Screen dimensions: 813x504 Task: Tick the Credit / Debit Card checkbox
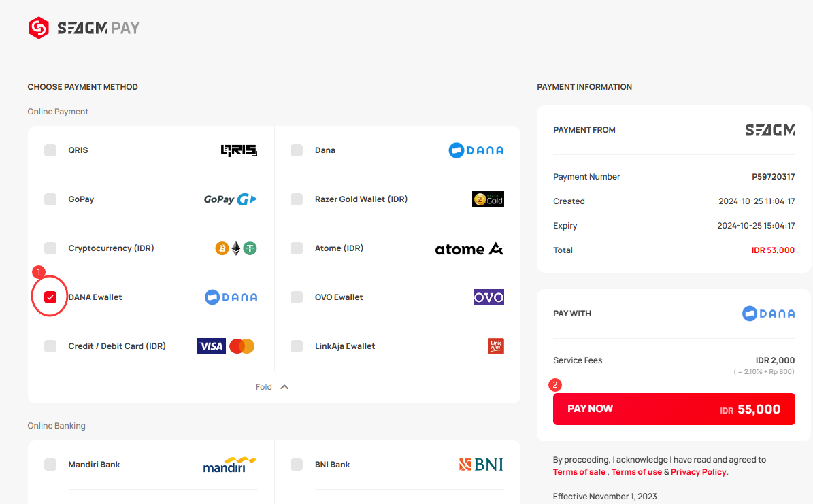click(50, 346)
